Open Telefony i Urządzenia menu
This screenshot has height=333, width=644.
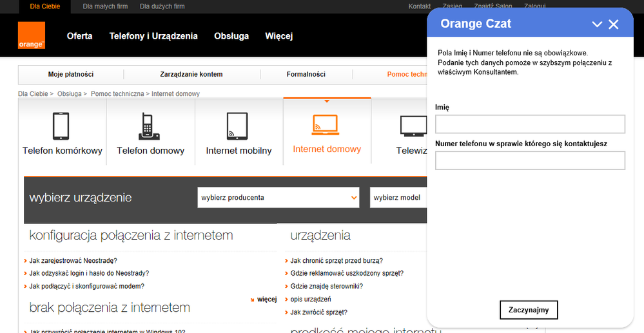[153, 36]
